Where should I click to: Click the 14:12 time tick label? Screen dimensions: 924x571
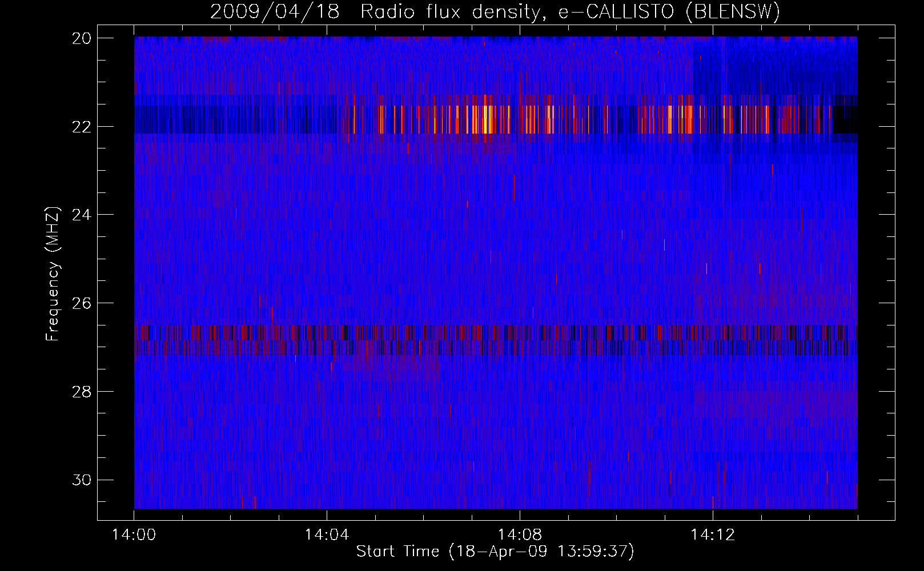[713, 535]
